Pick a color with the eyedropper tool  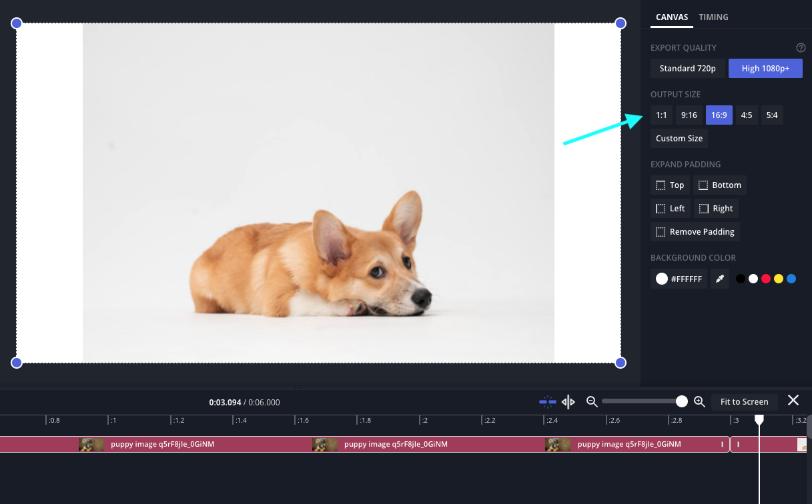tap(719, 279)
